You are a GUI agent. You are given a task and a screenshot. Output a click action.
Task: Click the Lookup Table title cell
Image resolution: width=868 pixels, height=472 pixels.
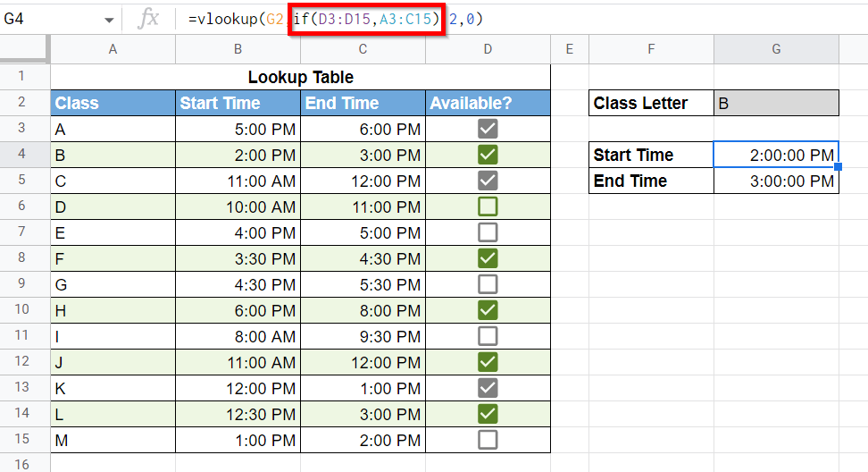(301, 77)
